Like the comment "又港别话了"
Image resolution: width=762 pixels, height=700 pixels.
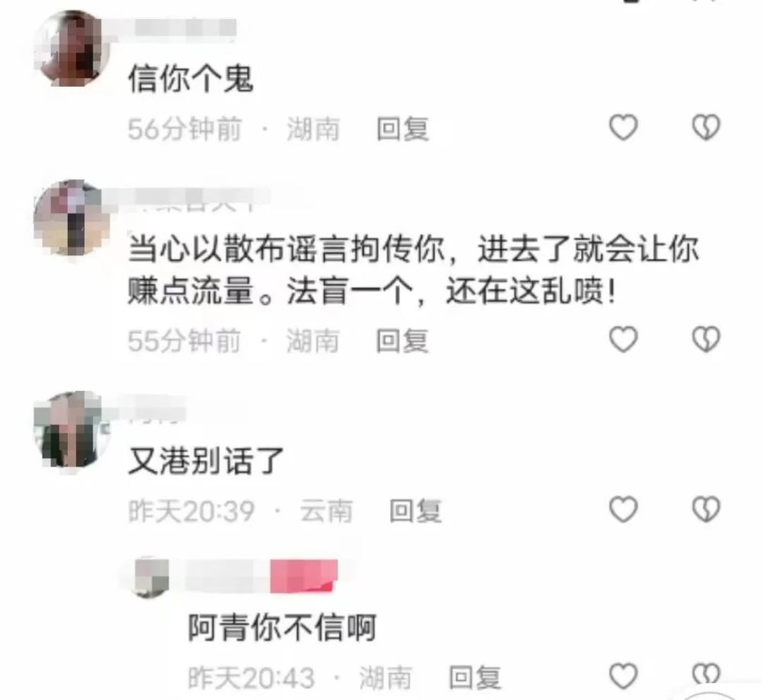[623, 509]
